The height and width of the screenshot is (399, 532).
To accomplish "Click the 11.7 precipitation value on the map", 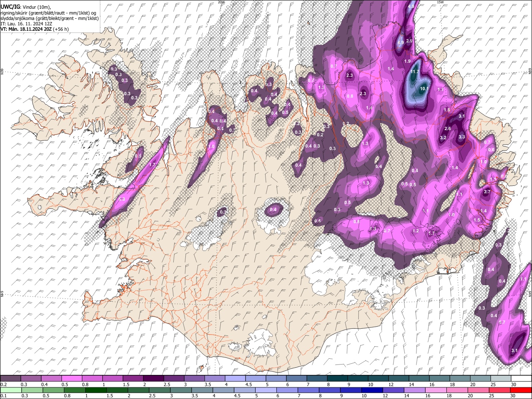I will 414,72.
